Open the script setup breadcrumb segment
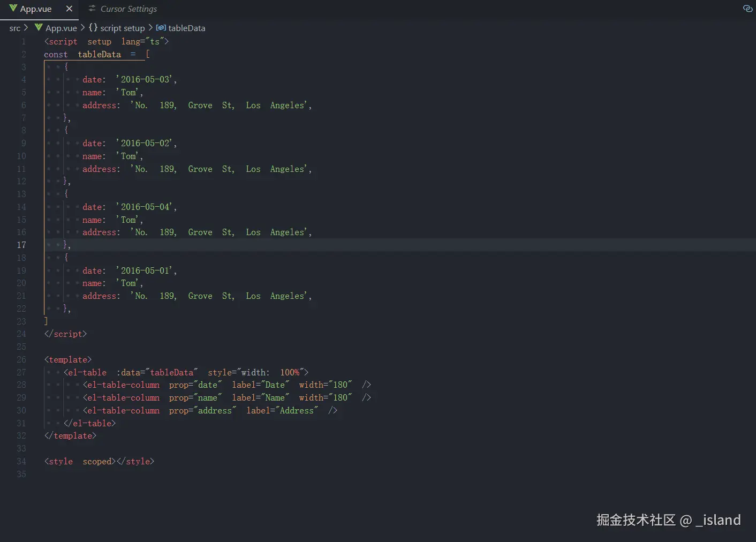This screenshot has height=542, width=756. coord(123,28)
